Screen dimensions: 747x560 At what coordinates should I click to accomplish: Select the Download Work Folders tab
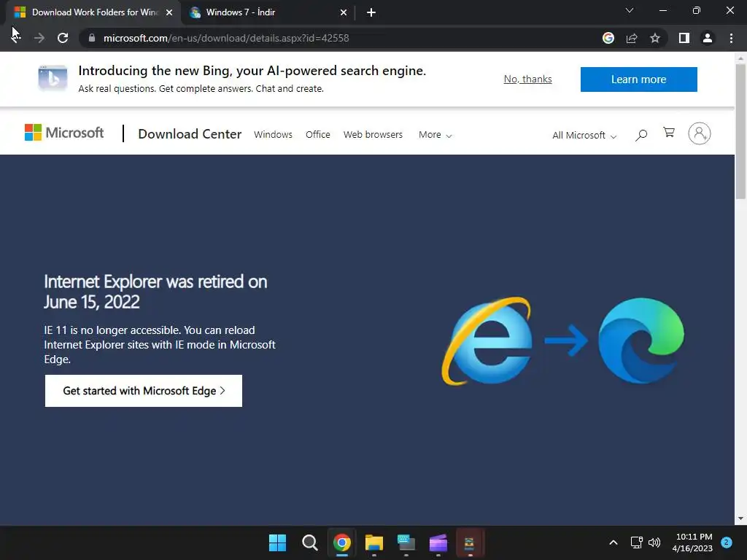tap(93, 12)
